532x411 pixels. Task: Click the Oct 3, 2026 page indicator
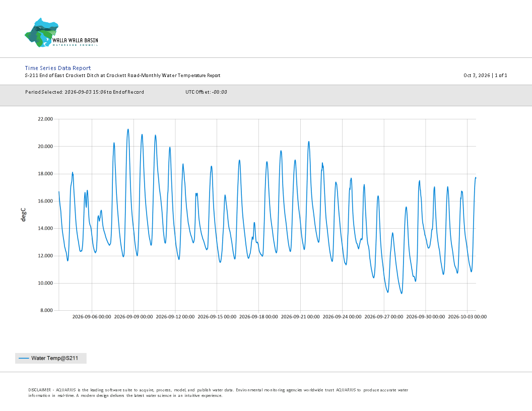coord(485,75)
